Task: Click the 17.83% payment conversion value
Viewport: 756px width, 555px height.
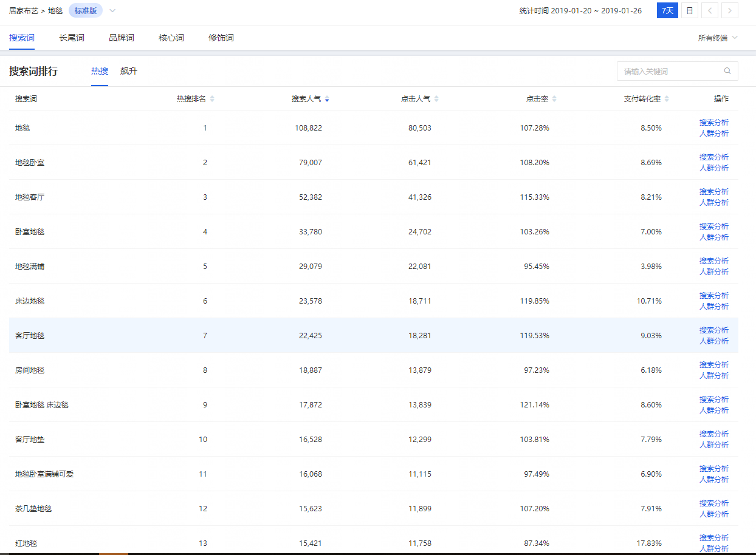Action: 649,543
